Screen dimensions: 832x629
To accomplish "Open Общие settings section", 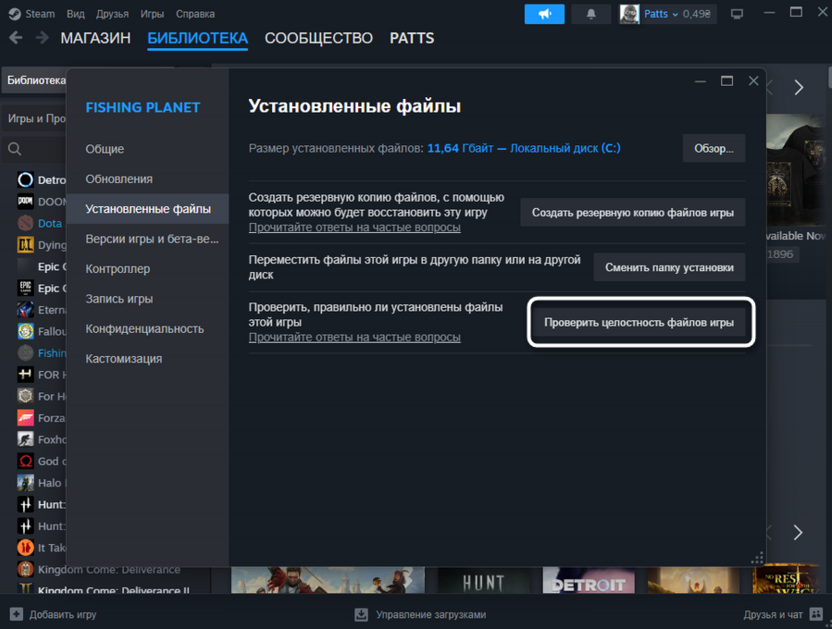I will tap(148, 149).
